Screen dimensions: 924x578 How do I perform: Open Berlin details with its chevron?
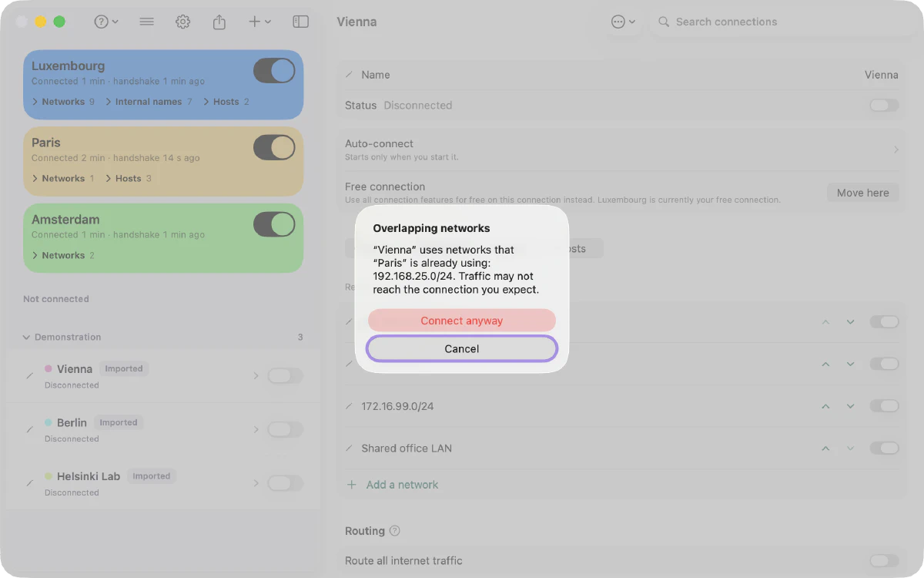[x=256, y=429]
